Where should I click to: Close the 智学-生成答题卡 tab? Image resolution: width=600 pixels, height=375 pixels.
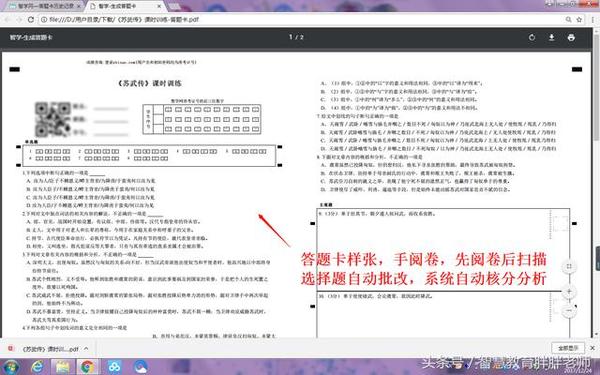(159, 7)
